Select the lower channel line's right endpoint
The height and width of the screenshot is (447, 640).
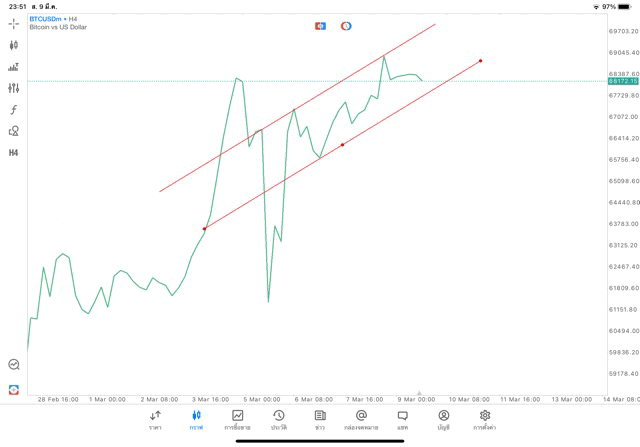point(481,61)
